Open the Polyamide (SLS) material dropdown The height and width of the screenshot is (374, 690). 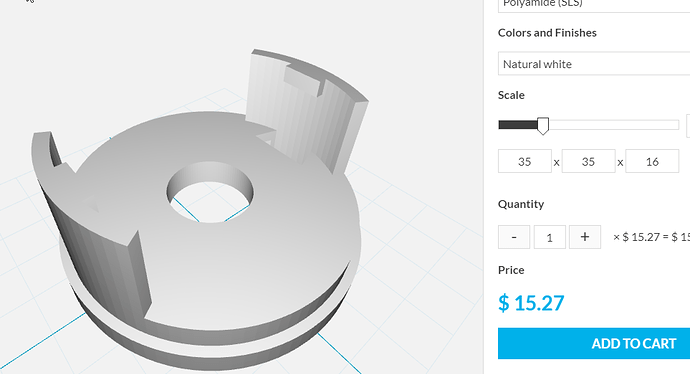(x=594, y=5)
